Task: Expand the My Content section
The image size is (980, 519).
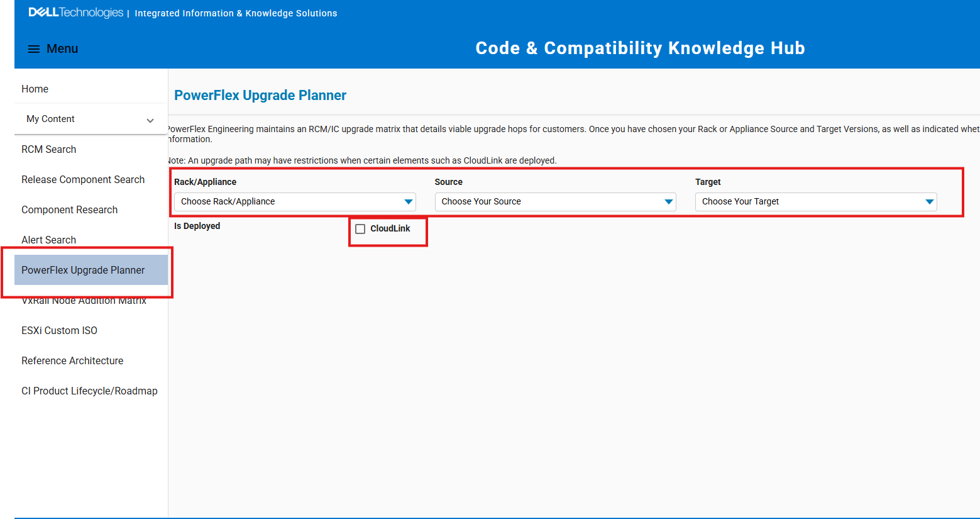Action: click(91, 119)
